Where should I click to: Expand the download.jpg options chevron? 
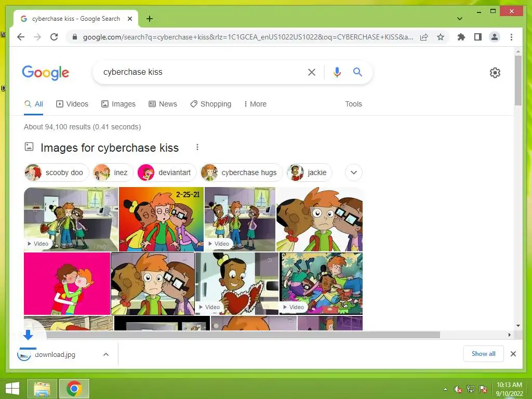tap(106, 354)
